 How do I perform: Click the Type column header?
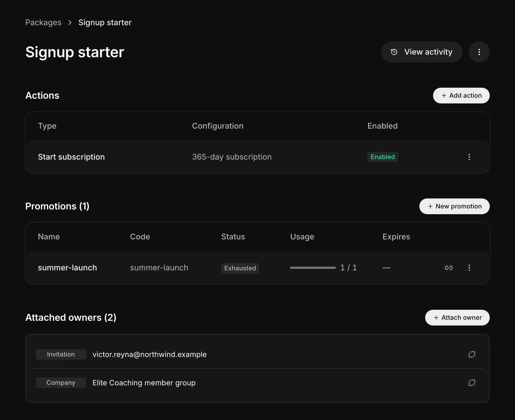coord(47,126)
